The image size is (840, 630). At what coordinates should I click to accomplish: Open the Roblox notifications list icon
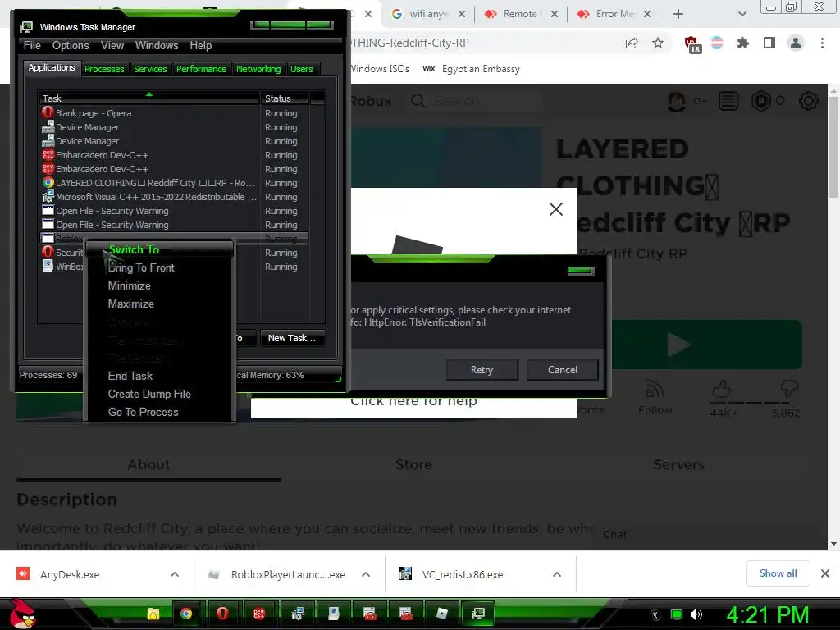pyautogui.click(x=728, y=101)
